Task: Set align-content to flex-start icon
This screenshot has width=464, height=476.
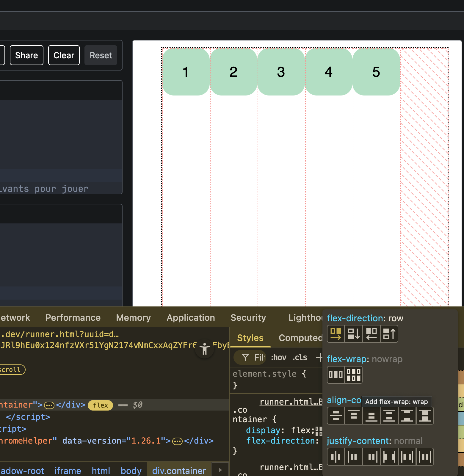Action: pyautogui.click(x=354, y=416)
